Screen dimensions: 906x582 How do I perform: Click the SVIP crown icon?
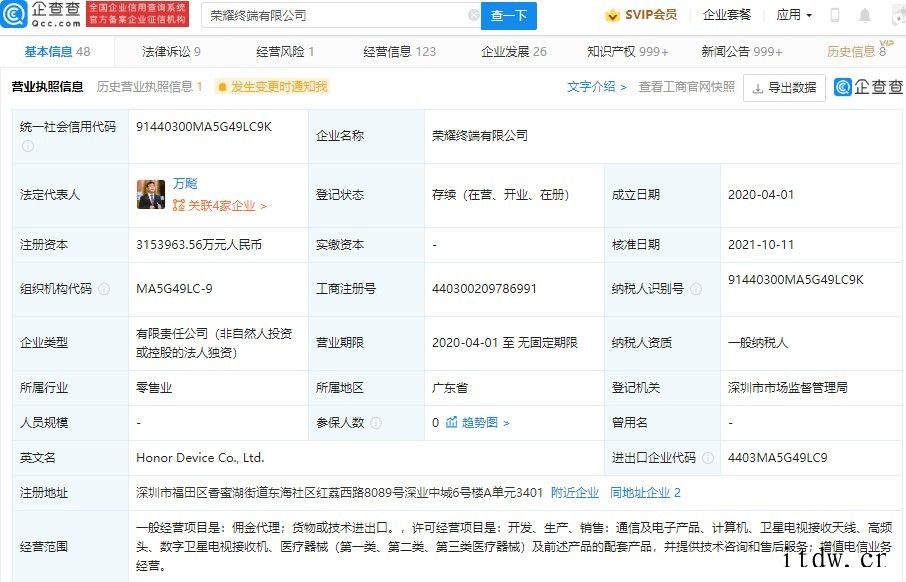[x=612, y=16]
